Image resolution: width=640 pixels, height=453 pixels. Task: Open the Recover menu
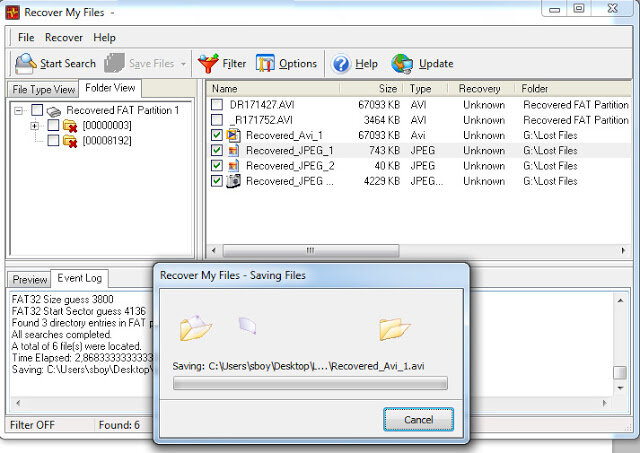[64, 38]
